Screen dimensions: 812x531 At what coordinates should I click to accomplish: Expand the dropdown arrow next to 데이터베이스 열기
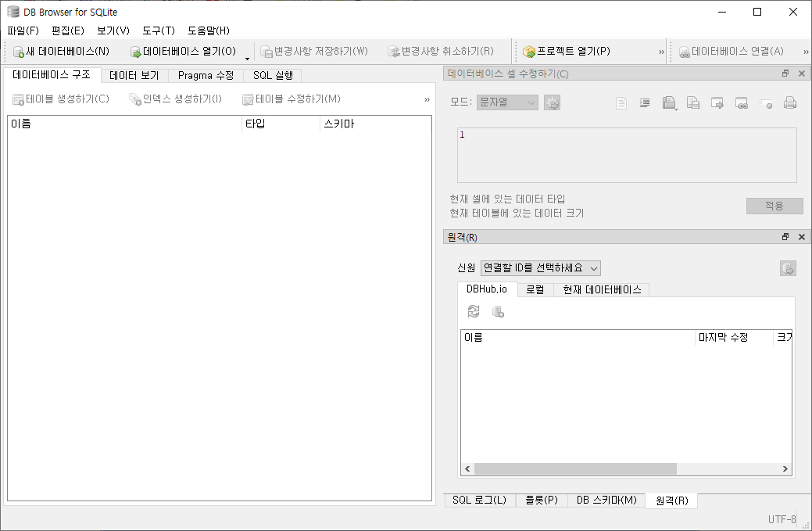(247, 58)
